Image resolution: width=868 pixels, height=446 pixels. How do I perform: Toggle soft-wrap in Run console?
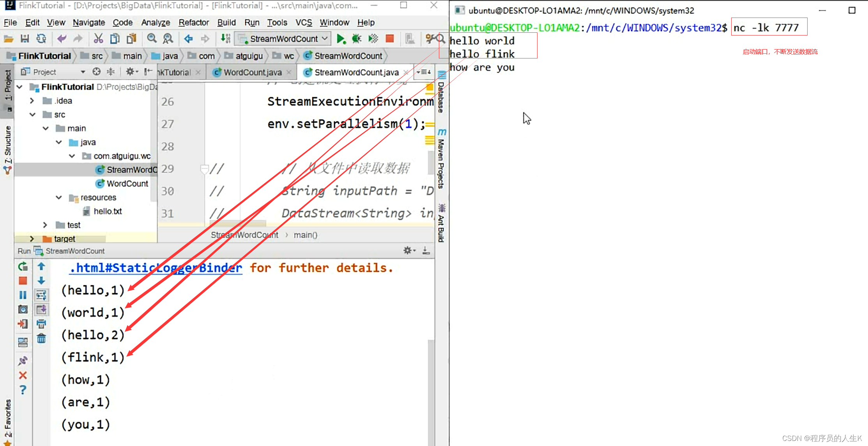[41, 295]
